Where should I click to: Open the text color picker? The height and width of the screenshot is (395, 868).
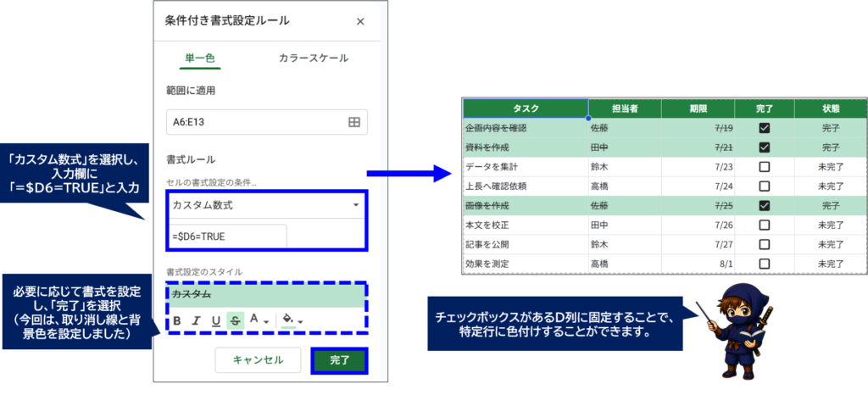coord(254,319)
